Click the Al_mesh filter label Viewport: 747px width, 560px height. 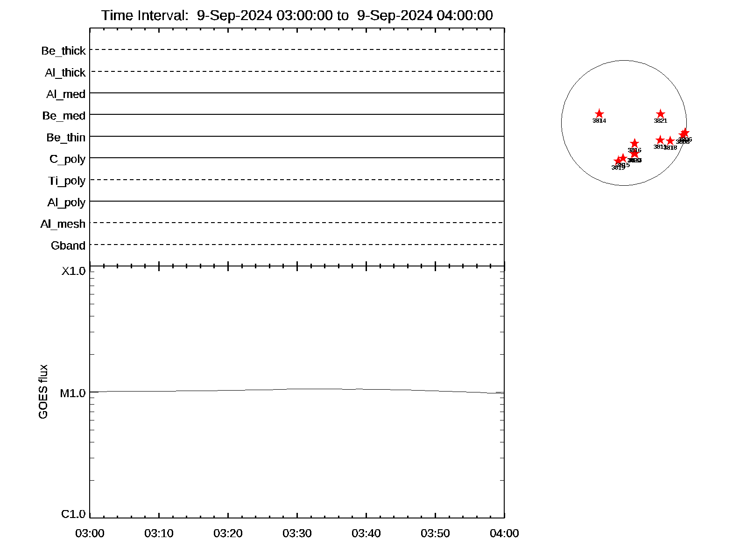pos(63,224)
